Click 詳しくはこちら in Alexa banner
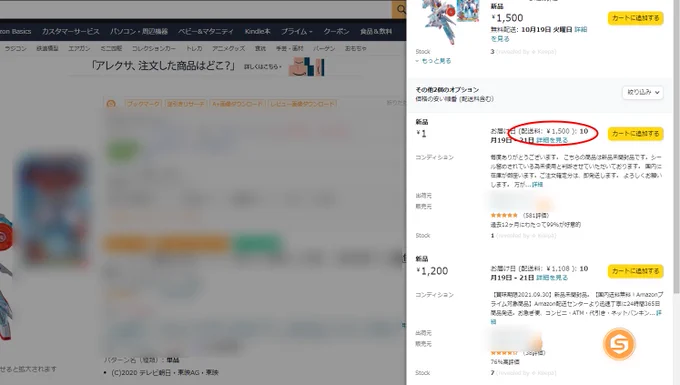680x385 pixels. [263, 67]
